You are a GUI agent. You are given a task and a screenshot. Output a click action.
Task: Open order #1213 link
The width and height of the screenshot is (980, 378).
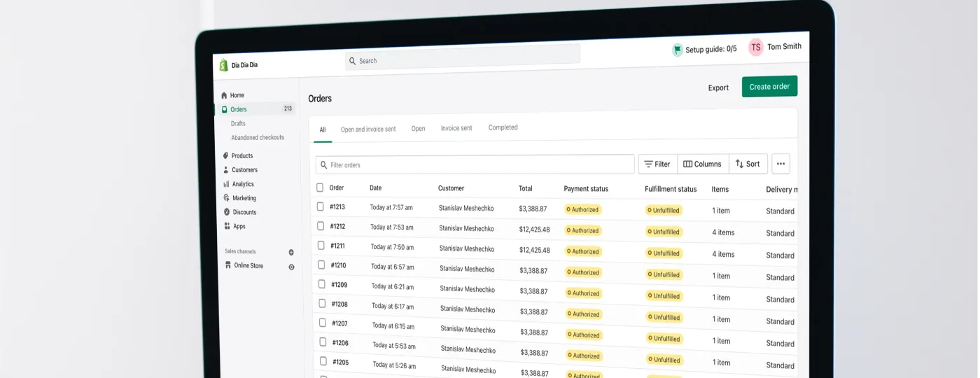[337, 207]
